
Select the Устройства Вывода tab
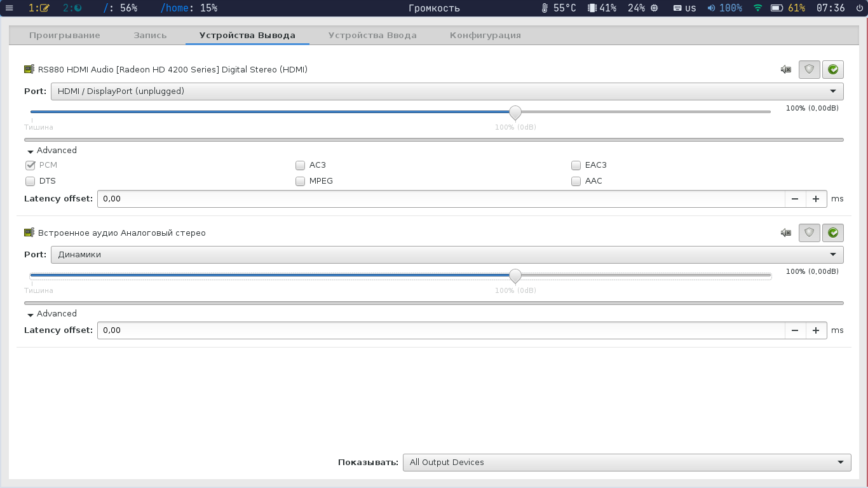click(x=247, y=36)
